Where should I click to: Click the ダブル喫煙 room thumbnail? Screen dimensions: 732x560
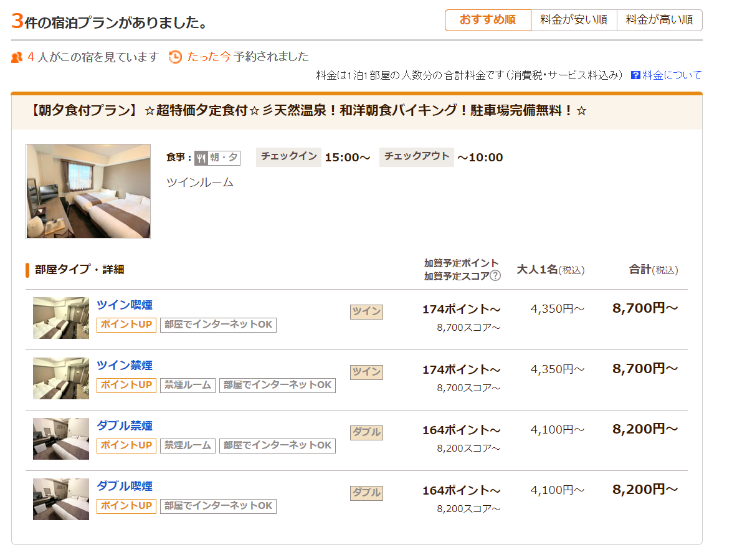(x=61, y=500)
